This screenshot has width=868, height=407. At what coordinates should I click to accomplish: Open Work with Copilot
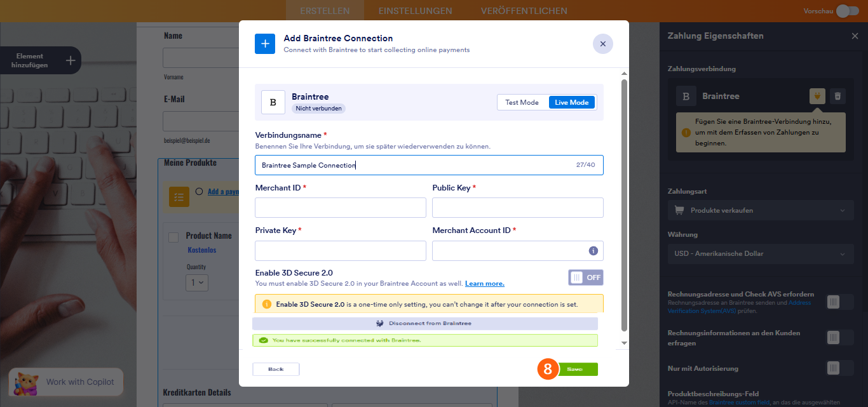point(66,382)
